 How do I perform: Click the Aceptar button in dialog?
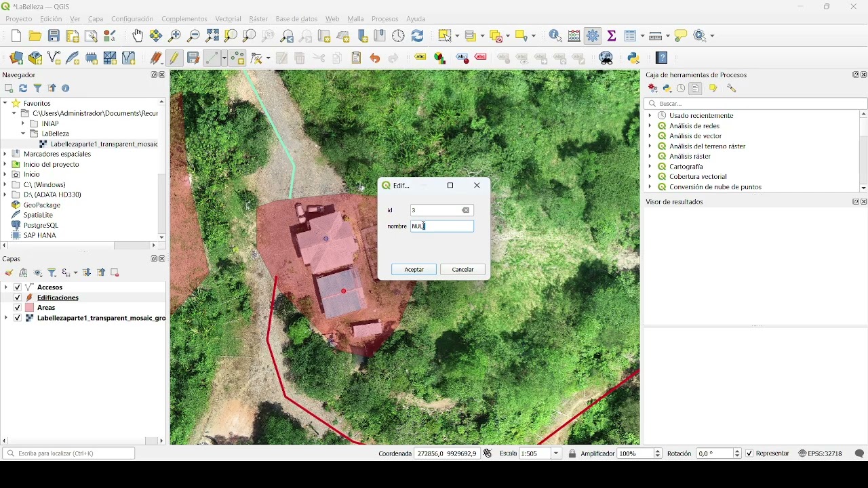pyautogui.click(x=414, y=270)
